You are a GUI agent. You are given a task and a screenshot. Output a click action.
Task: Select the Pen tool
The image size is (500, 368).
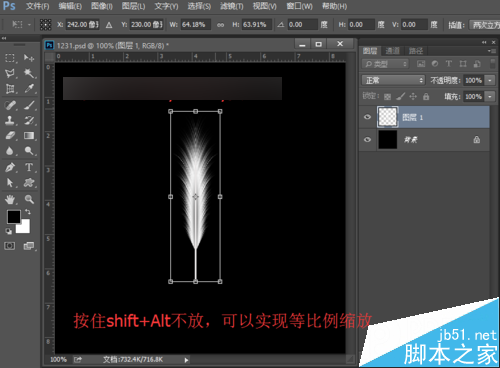tap(10, 167)
